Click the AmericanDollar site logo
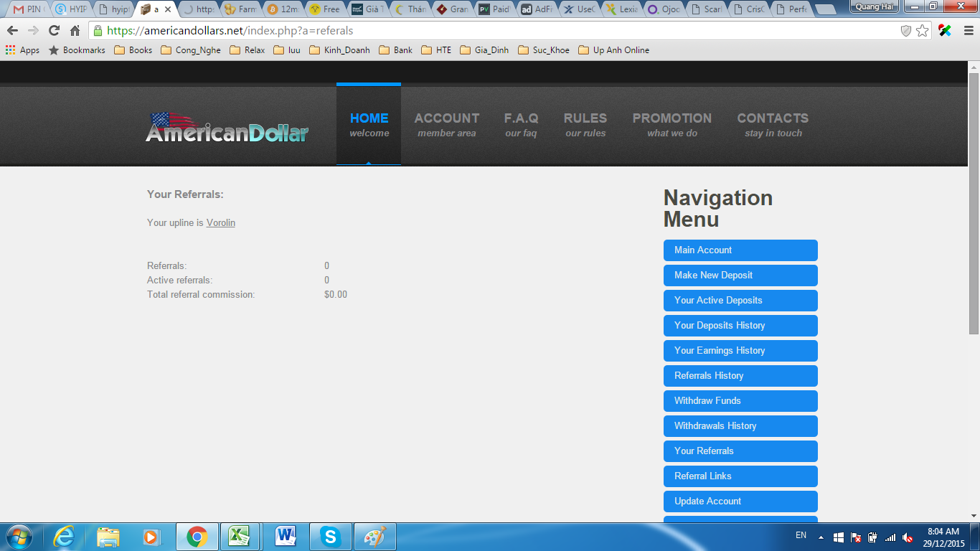This screenshot has height=551, width=980. 227,127
